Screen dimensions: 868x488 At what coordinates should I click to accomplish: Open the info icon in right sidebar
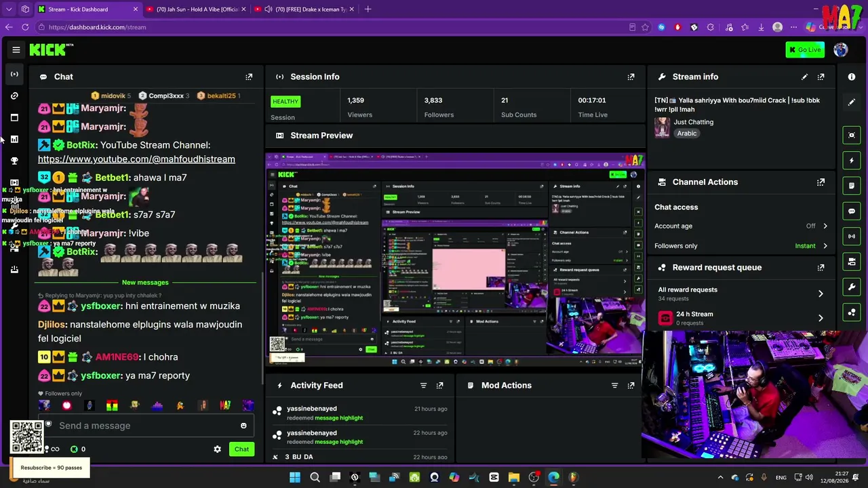pos(852,77)
